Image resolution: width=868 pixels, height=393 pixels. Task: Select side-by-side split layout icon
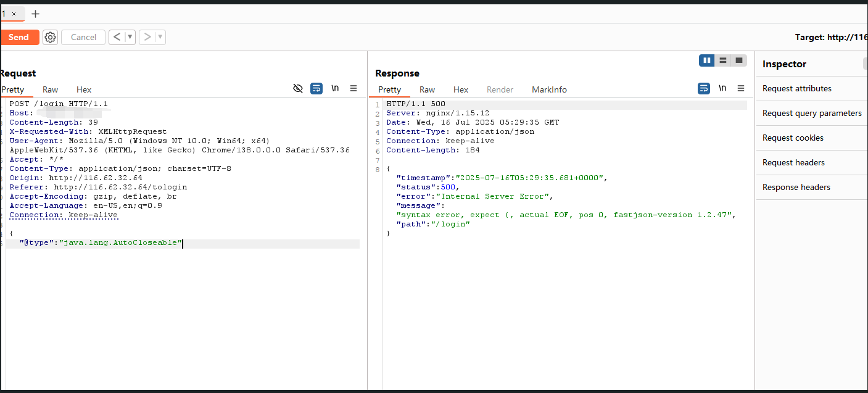coord(707,60)
